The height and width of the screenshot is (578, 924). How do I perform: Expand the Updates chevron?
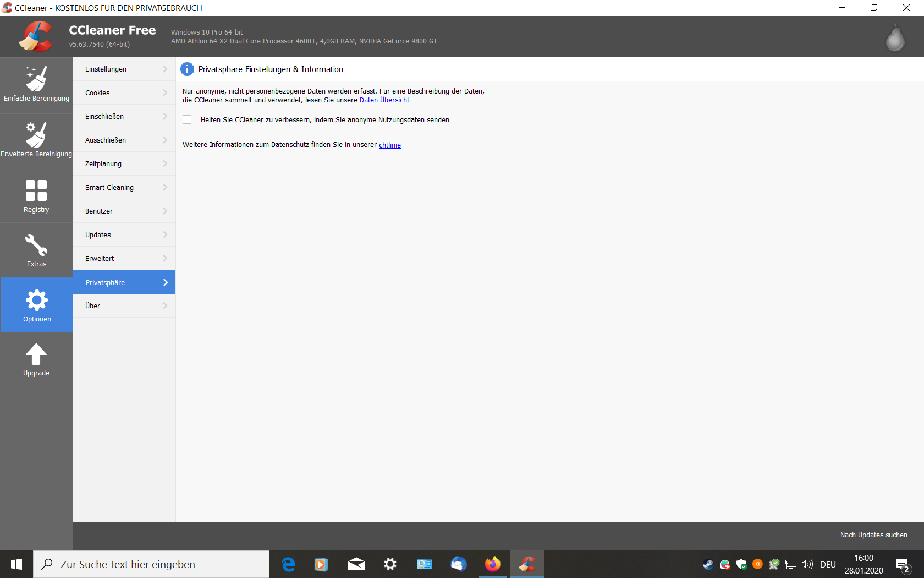pyautogui.click(x=165, y=235)
